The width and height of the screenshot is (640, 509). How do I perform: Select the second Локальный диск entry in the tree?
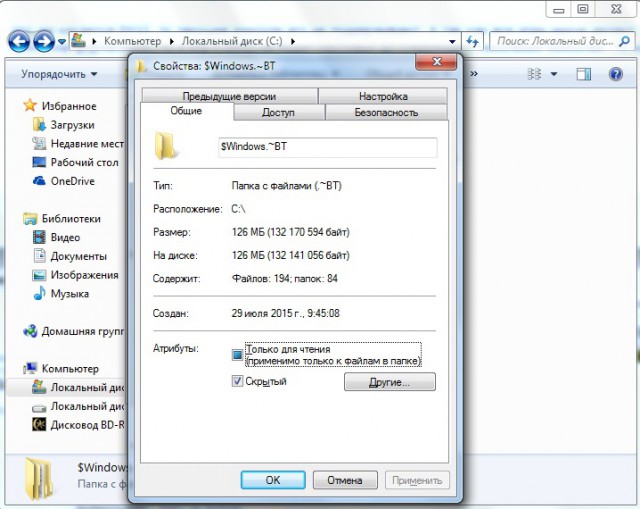[87, 407]
